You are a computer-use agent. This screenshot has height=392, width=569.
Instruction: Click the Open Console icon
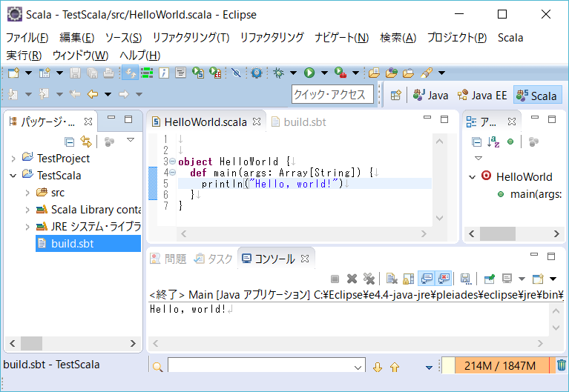tap(538, 279)
